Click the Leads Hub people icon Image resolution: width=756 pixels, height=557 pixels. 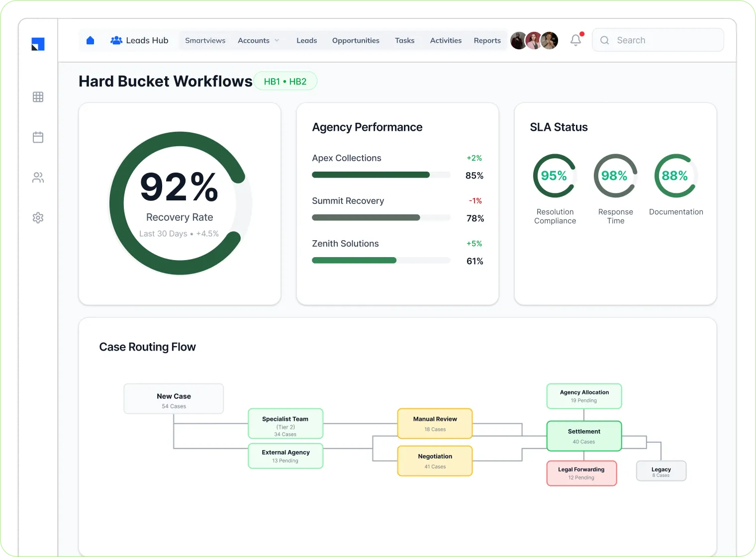pyautogui.click(x=116, y=40)
